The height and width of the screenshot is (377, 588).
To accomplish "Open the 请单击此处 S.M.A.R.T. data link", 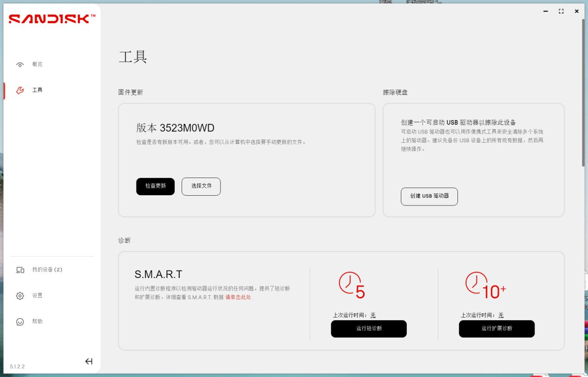I will click(239, 298).
